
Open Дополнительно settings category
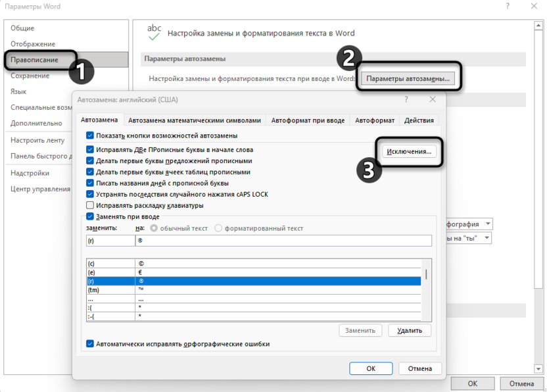(36, 123)
